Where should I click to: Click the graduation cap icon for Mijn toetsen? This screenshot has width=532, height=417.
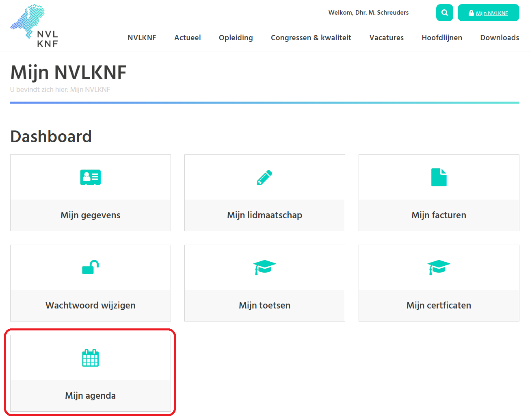[265, 267]
